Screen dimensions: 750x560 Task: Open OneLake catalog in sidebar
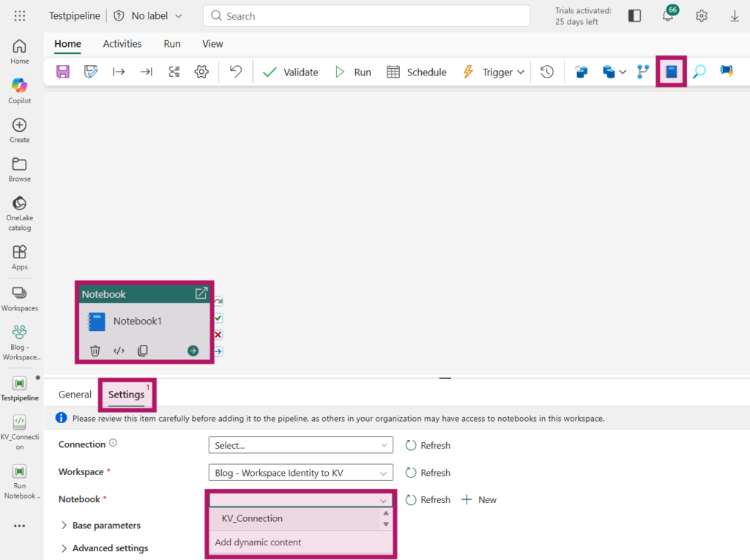click(x=20, y=212)
